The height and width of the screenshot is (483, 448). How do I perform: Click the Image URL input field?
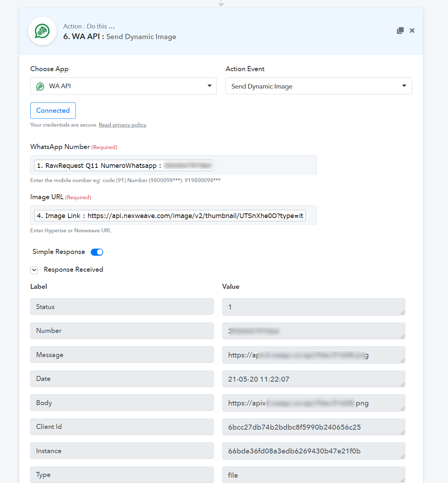coord(173,216)
